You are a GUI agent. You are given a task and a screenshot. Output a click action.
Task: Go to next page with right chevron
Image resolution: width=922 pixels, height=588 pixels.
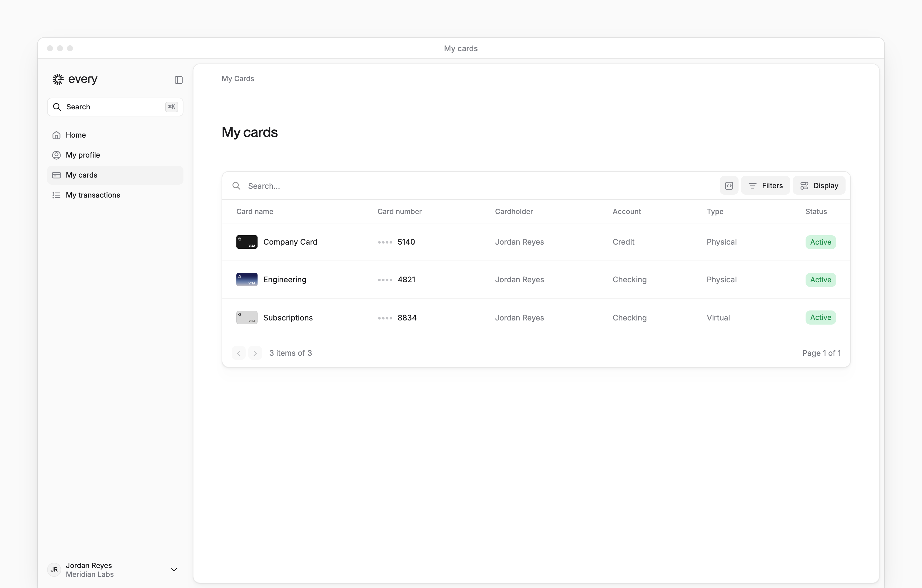pyautogui.click(x=255, y=353)
